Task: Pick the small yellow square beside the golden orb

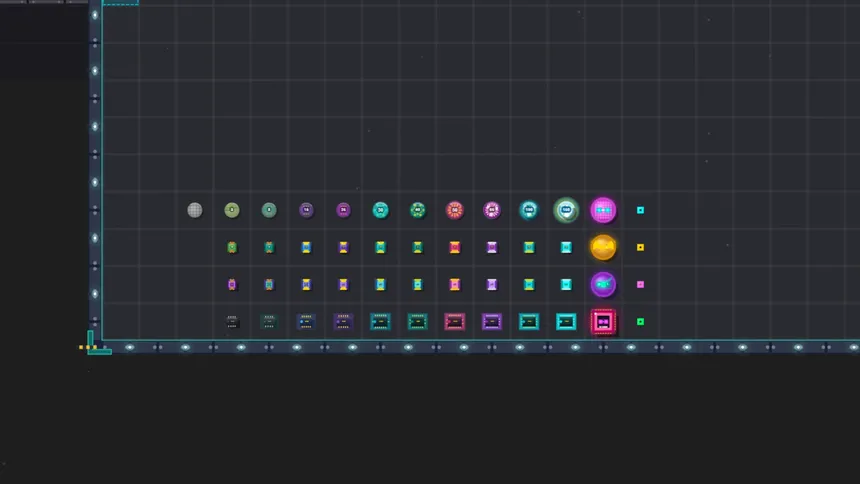Action: pyautogui.click(x=640, y=247)
